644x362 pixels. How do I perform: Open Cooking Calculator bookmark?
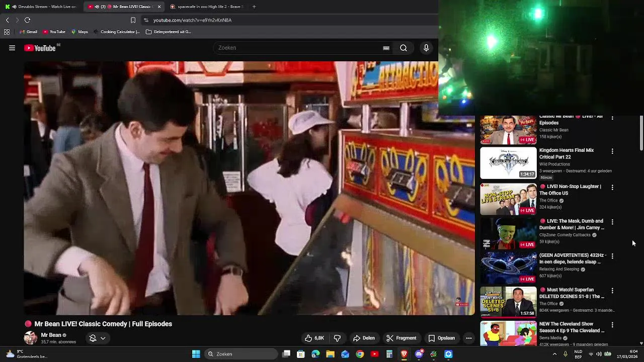pyautogui.click(x=116, y=32)
